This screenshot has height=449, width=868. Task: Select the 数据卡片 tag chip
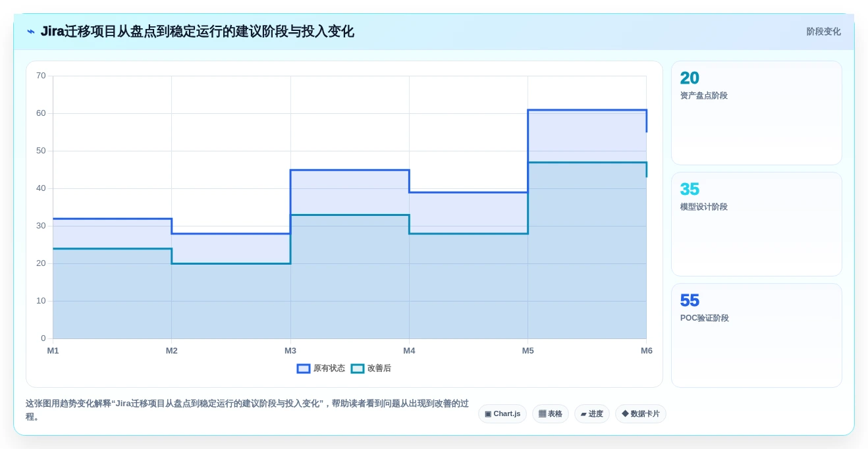point(641,414)
